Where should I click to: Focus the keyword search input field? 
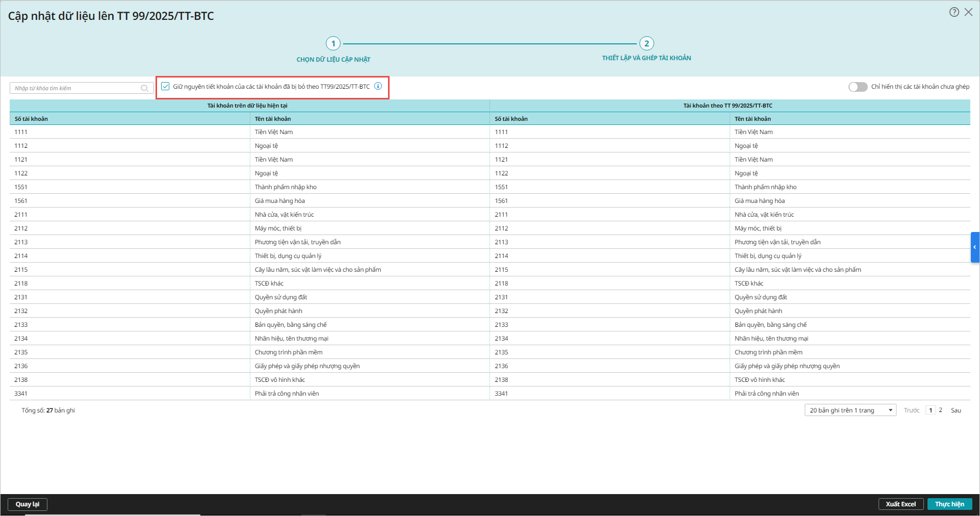76,88
